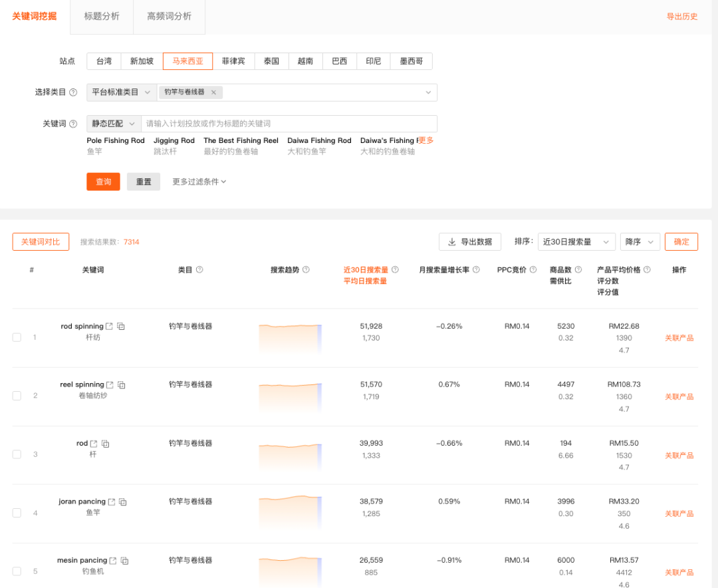This screenshot has width=718, height=588.
Task: Click 确定 sort confirm button
Action: pyautogui.click(x=681, y=241)
